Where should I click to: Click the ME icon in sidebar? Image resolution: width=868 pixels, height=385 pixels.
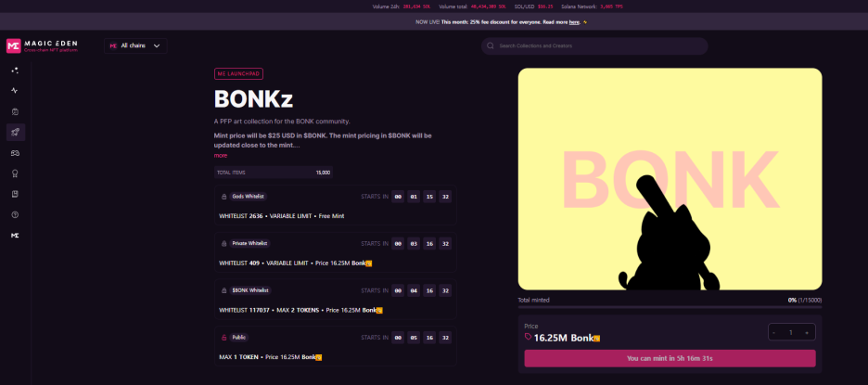[16, 236]
